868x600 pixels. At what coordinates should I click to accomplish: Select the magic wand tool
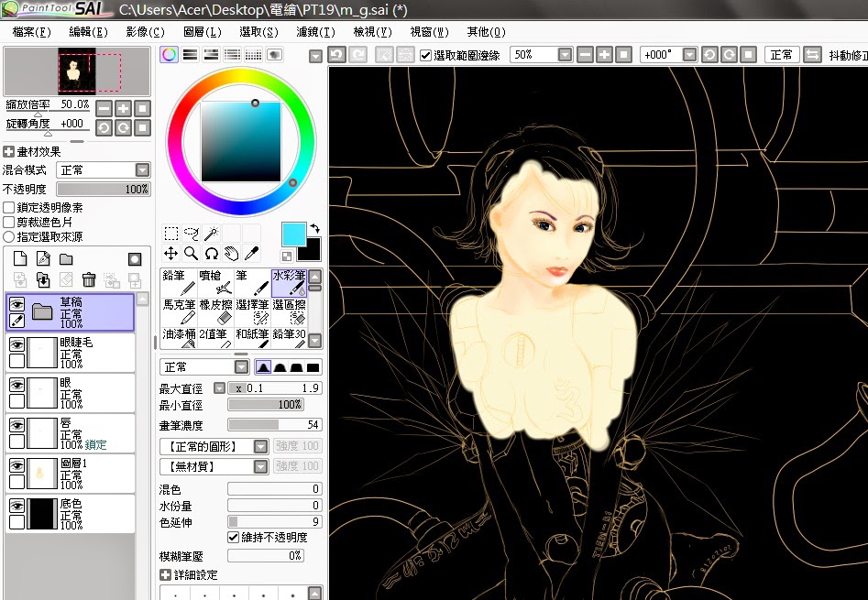(x=211, y=234)
